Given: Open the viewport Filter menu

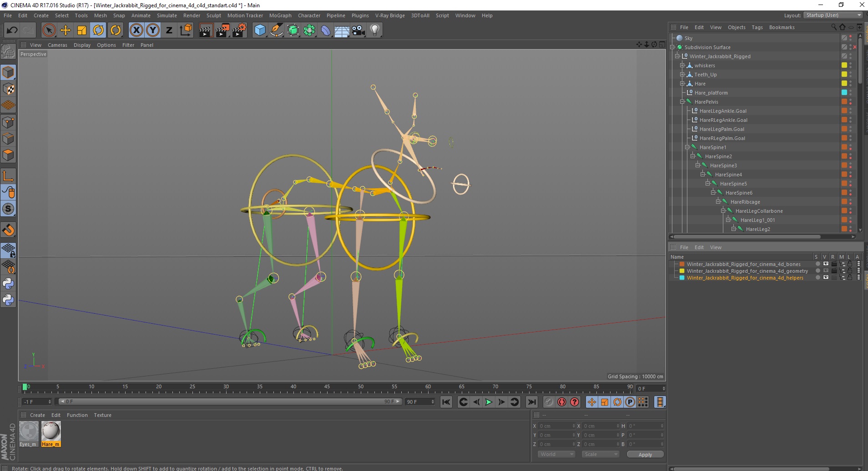Looking at the screenshot, I should tap(128, 45).
